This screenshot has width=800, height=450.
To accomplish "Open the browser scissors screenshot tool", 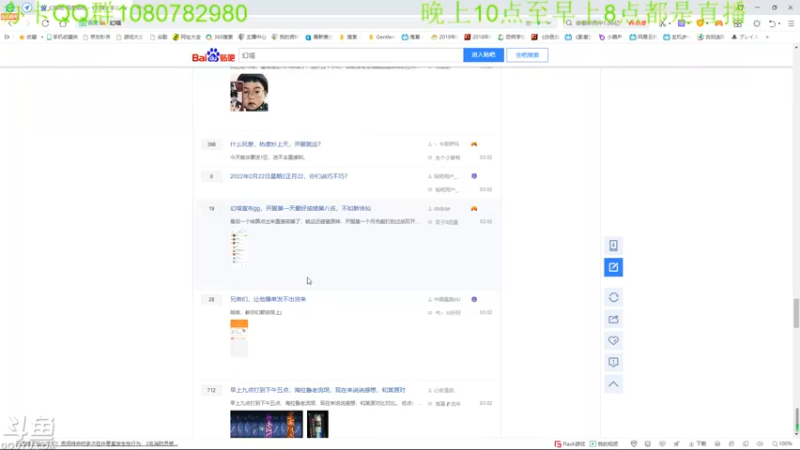I will click(x=662, y=23).
